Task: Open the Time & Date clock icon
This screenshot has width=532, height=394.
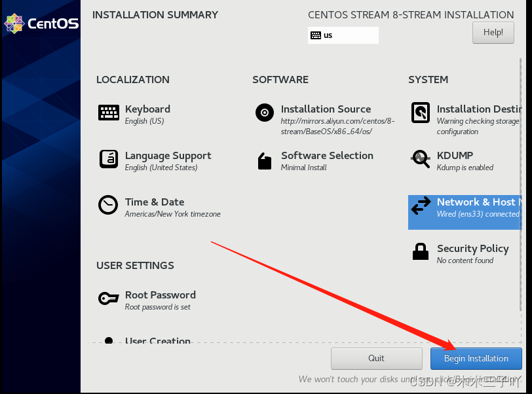Action: coord(108,206)
